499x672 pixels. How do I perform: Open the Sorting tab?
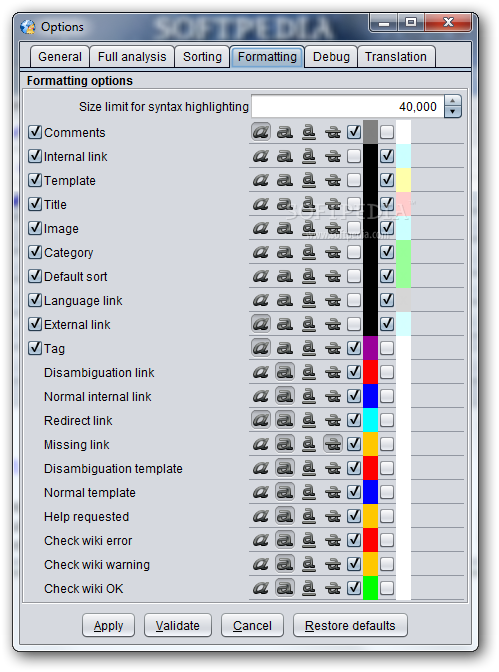(202, 57)
